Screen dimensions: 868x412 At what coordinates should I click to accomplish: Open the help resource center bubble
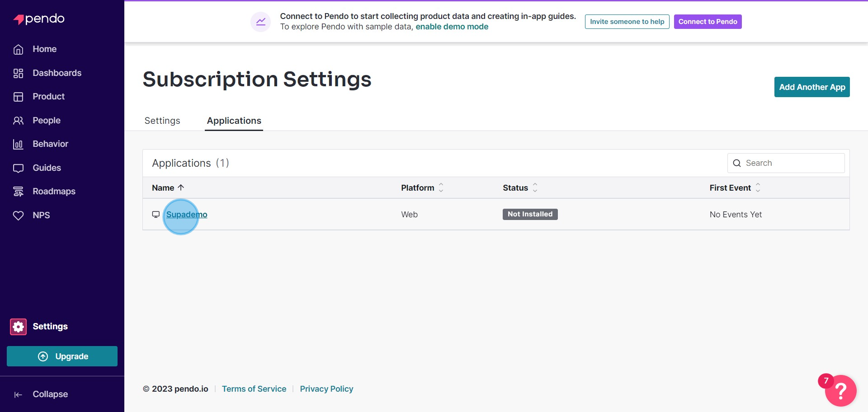click(x=840, y=391)
